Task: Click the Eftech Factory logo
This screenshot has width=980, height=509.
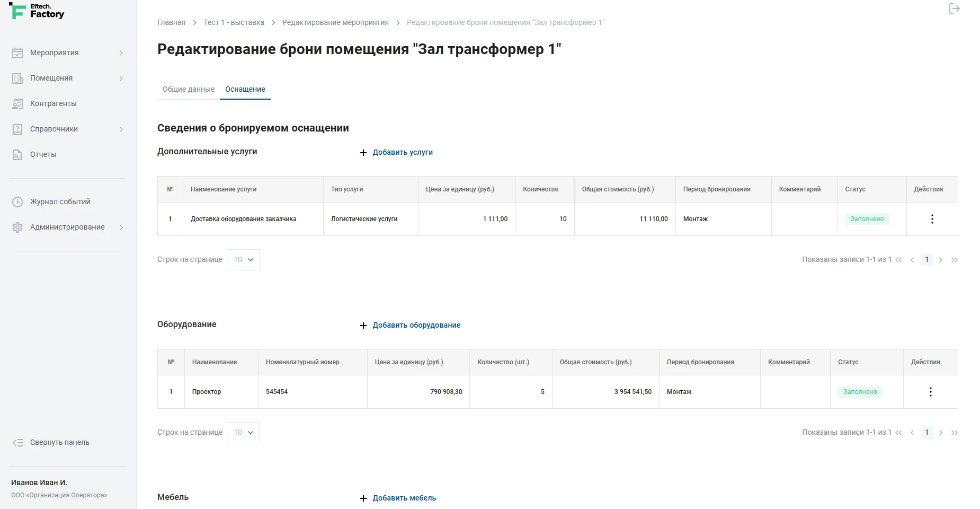Action: pos(37,11)
